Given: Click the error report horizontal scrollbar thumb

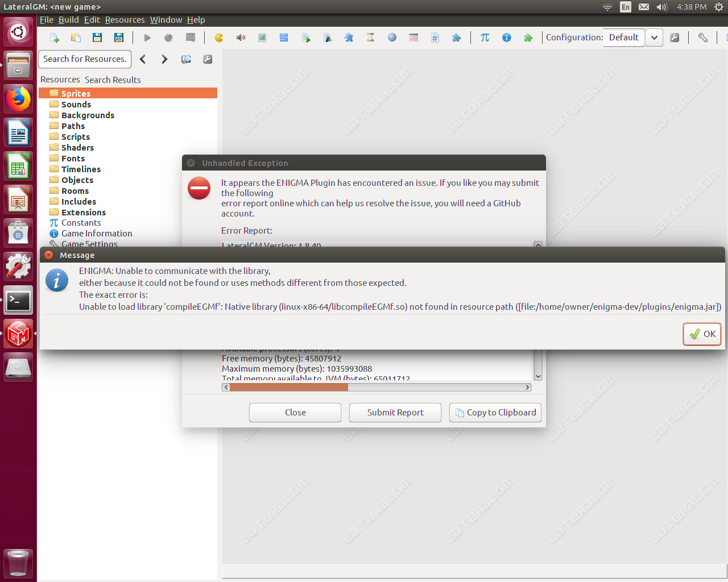Looking at the screenshot, I should (288, 387).
